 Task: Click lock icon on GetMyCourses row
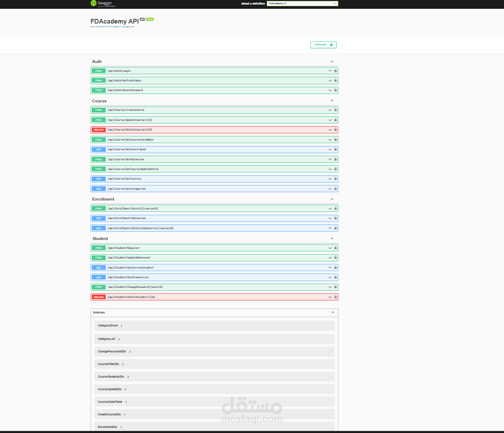point(335,159)
